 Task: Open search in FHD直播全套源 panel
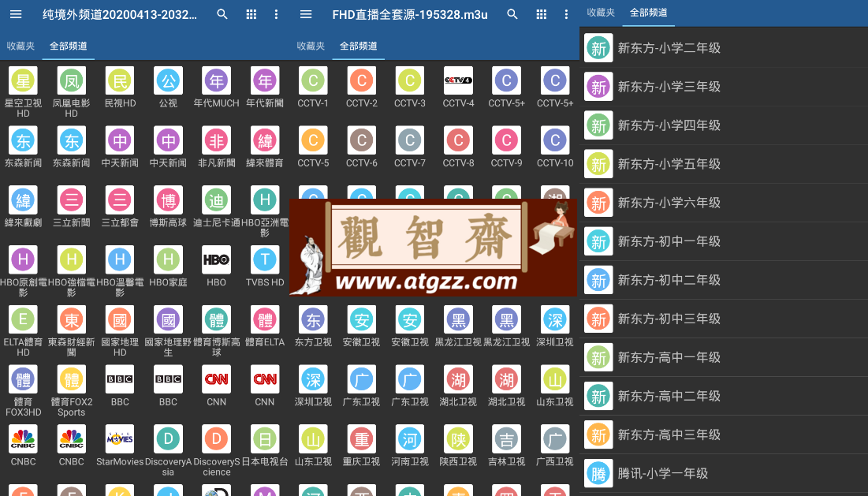512,14
